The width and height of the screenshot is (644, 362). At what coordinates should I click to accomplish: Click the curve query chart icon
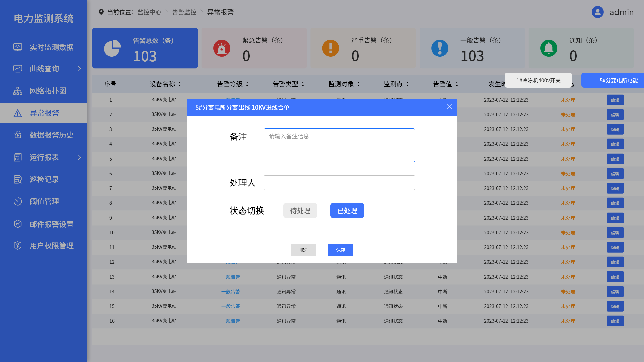point(18,69)
